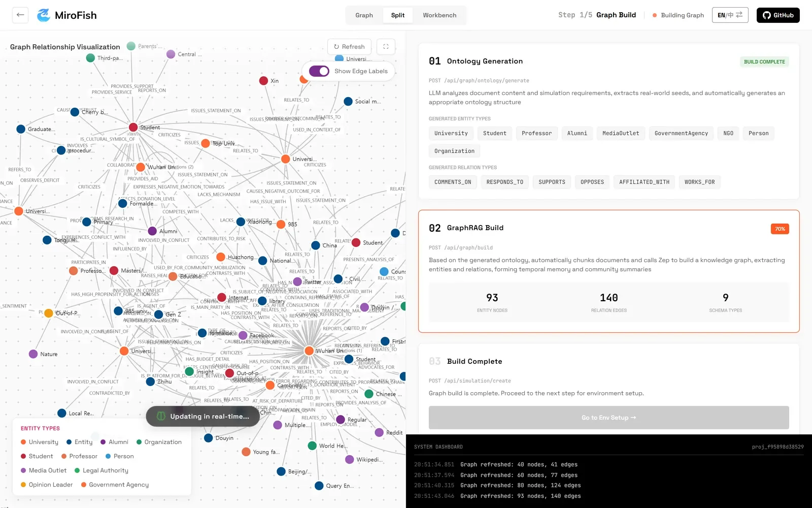Click the Refresh graph button

tap(349, 46)
